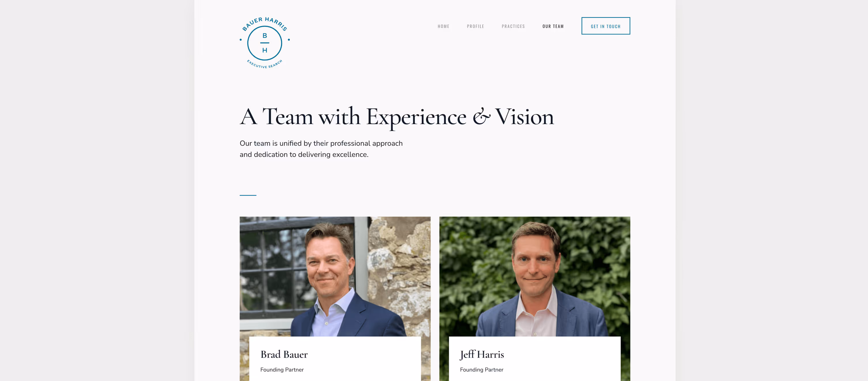Select Brad Bauer's Founding Partner label

tap(282, 369)
